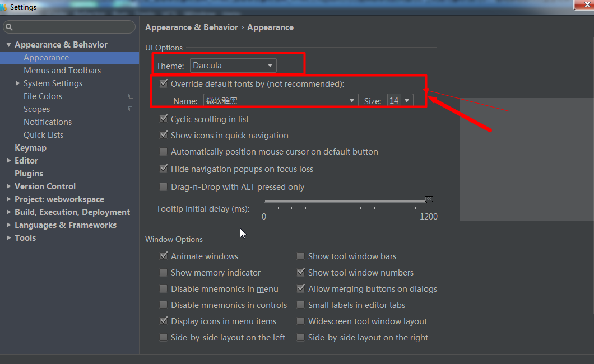Check Disable mnemonics in controls
This screenshot has width=594, height=364.
(x=163, y=305)
